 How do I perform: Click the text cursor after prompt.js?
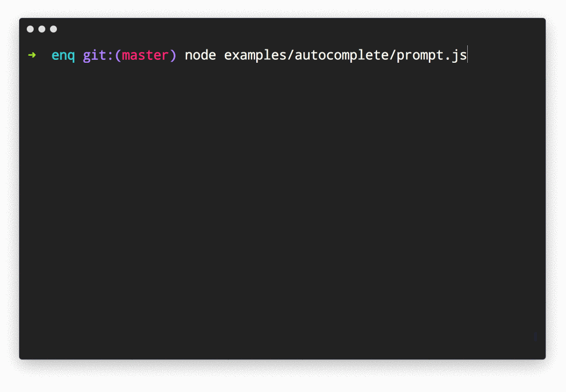pyautogui.click(x=467, y=55)
